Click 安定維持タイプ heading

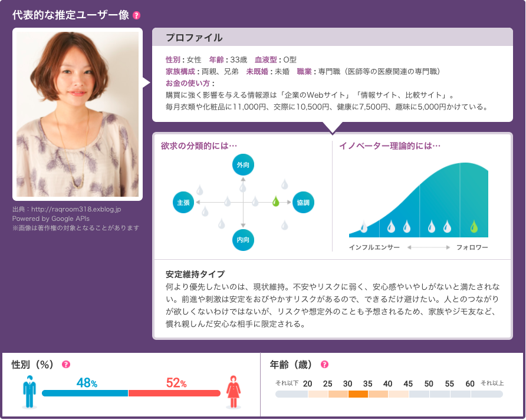click(x=195, y=274)
